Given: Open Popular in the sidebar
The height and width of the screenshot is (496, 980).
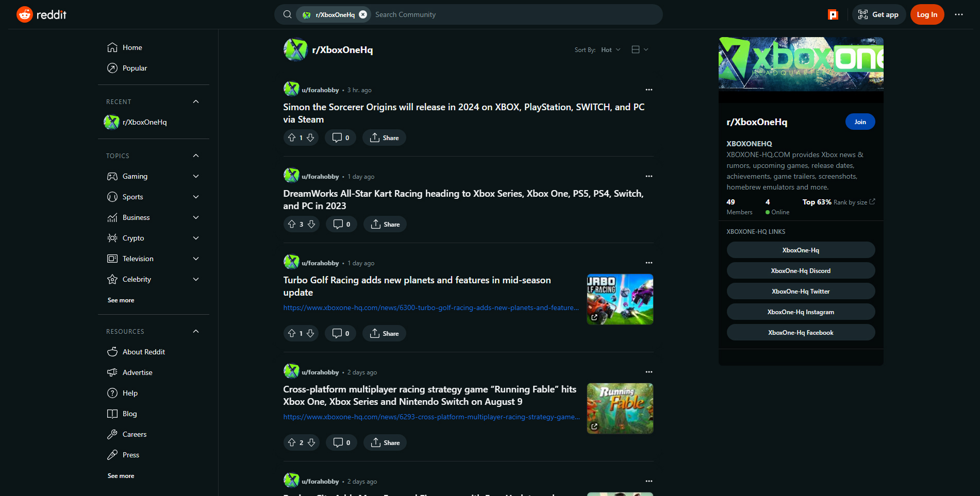Looking at the screenshot, I should [135, 68].
